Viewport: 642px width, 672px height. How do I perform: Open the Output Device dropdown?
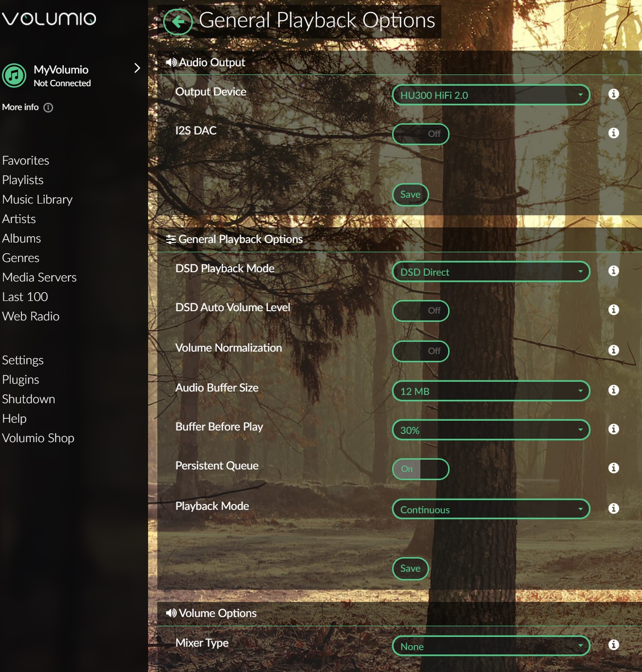pyautogui.click(x=491, y=95)
